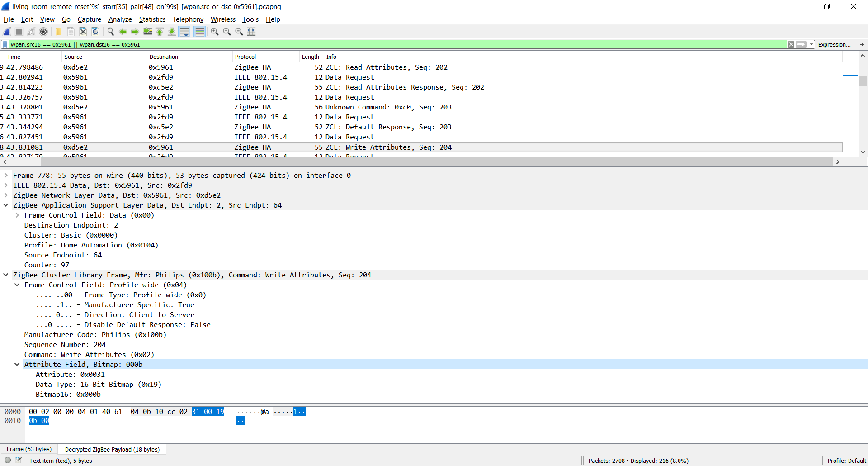Go forward in packet history
The height and width of the screenshot is (466, 868).
point(135,32)
